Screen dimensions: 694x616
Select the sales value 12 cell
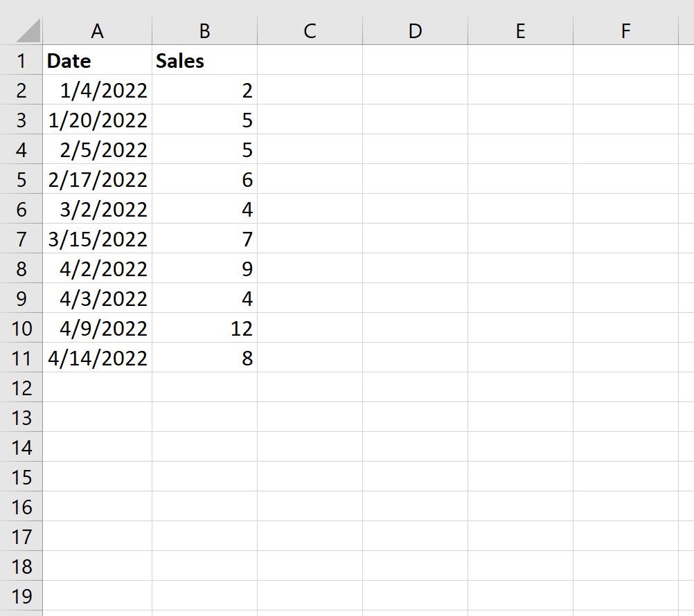tap(204, 328)
